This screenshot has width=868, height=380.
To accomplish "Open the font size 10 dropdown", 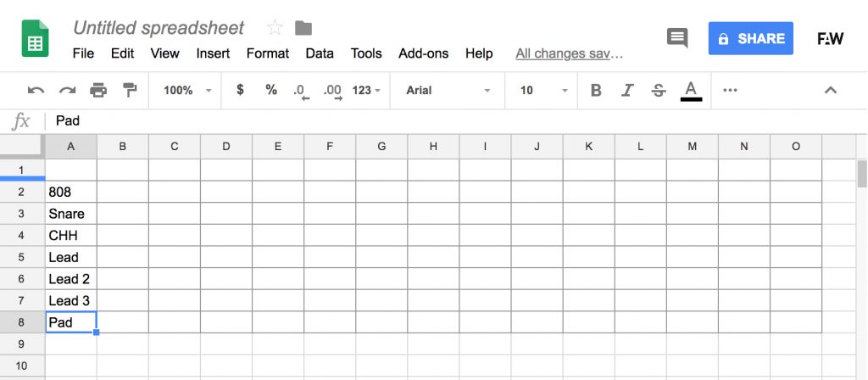I will pos(543,90).
